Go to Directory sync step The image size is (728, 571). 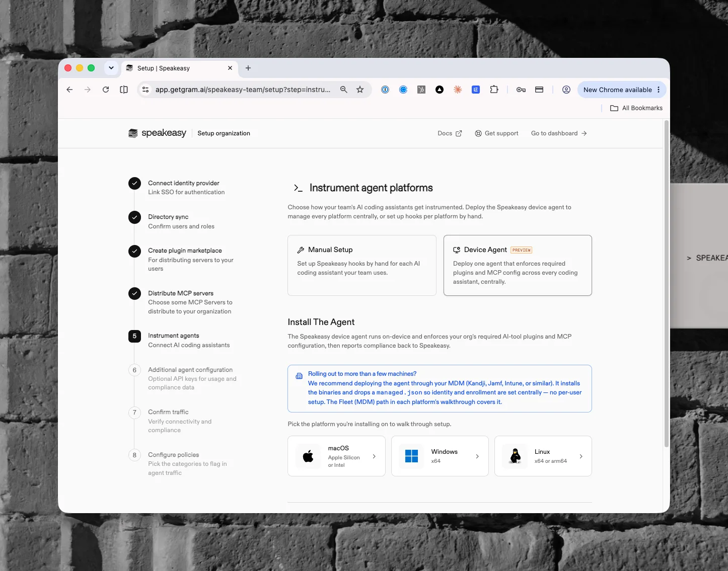[181, 221]
